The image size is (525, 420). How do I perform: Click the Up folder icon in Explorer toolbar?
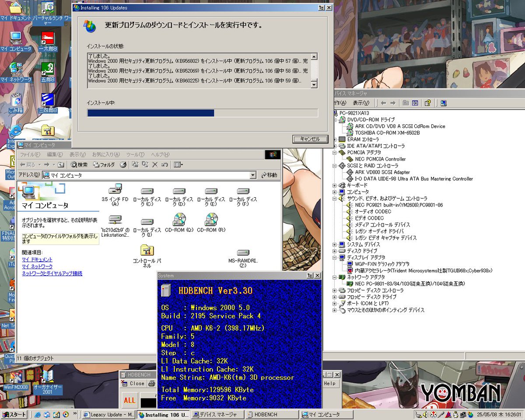[61, 164]
